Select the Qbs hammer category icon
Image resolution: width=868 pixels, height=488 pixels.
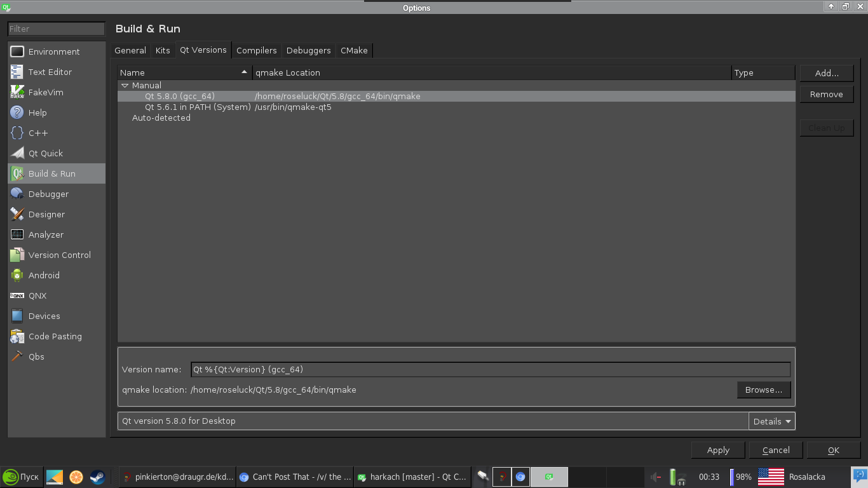[17, 356]
